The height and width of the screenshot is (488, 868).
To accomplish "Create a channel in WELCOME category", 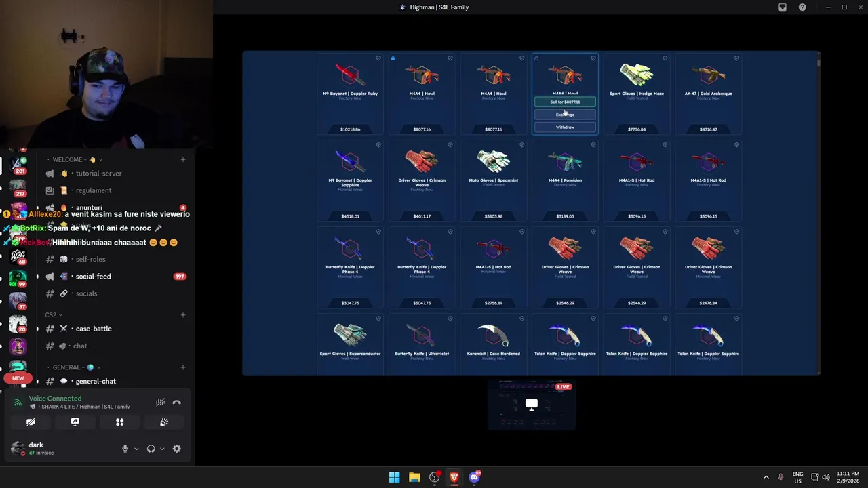I will [x=182, y=159].
